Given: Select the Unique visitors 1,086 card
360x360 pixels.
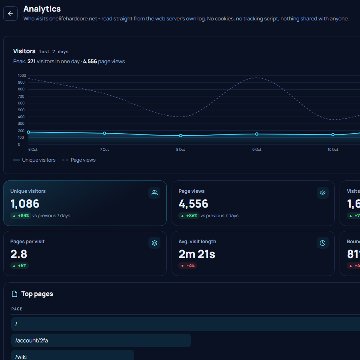Looking at the screenshot, I should [x=85, y=203].
